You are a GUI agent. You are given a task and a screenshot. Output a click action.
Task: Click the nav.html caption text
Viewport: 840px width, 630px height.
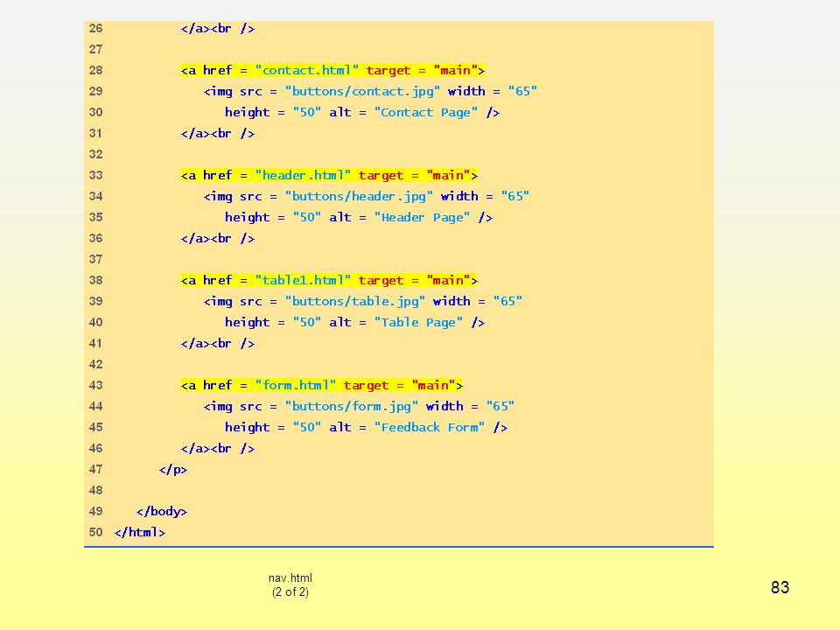point(290,578)
